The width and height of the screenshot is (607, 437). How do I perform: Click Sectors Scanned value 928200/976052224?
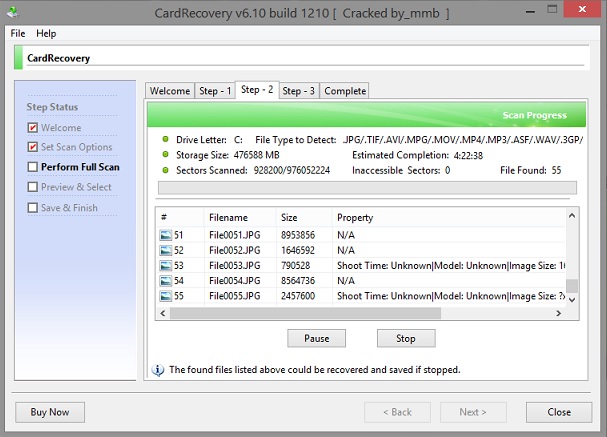(292, 170)
